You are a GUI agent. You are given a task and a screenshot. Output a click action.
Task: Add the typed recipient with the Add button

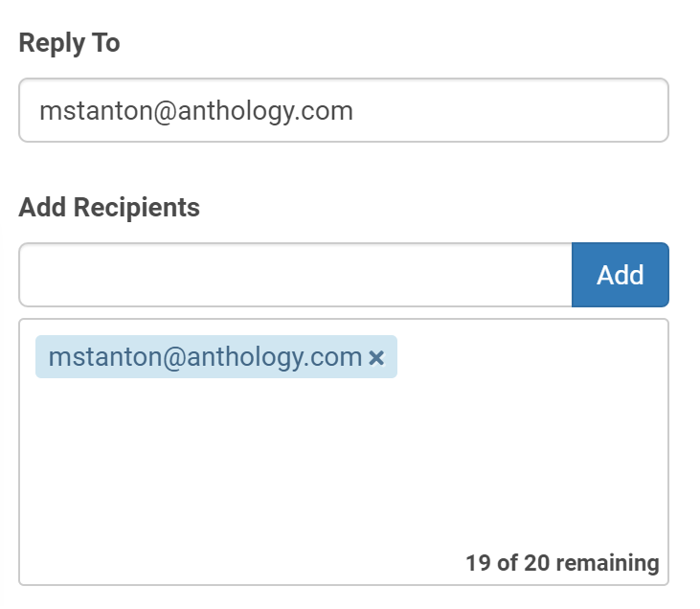(620, 276)
